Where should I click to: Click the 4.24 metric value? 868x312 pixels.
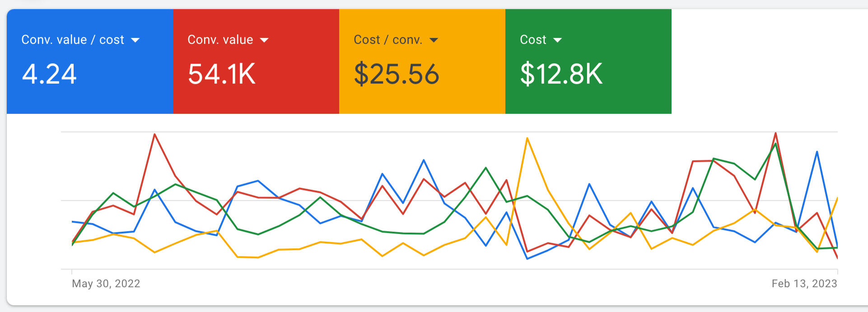point(50,75)
